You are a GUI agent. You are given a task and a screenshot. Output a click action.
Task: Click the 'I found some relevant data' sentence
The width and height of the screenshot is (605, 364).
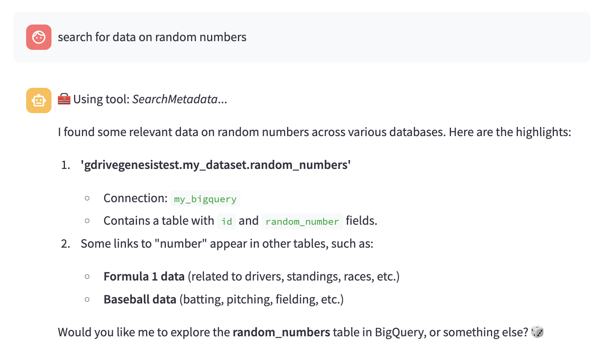coord(314,132)
